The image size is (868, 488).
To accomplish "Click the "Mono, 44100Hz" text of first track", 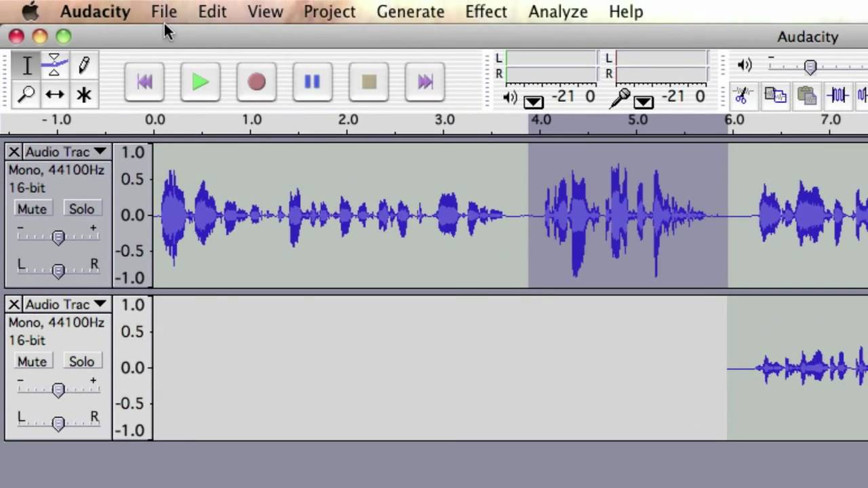I will 56,170.
